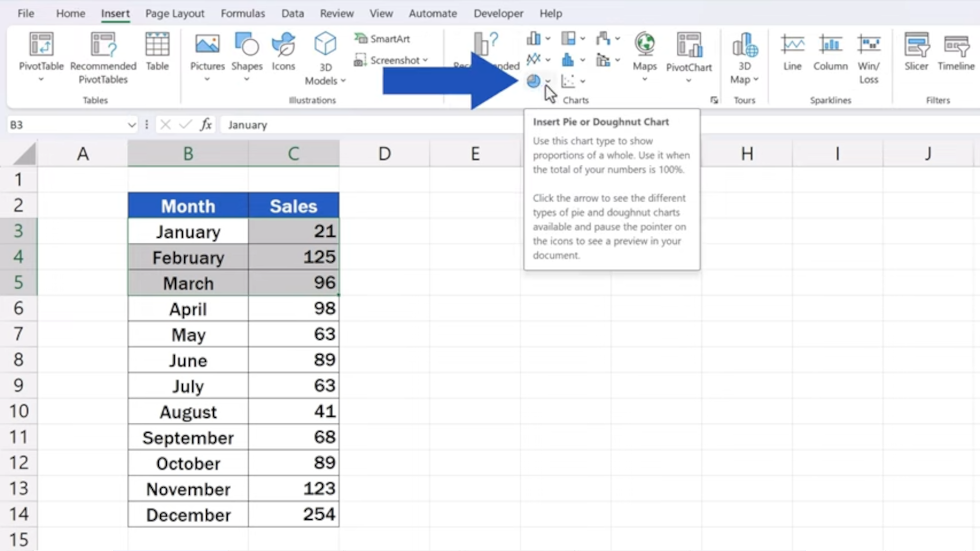Insert a Timeline filter

tap(955, 51)
